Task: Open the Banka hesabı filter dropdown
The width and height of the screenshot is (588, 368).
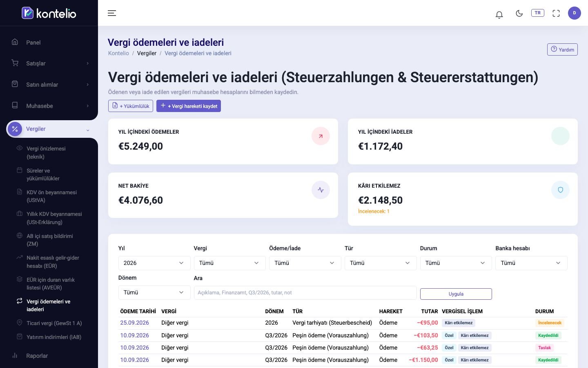Action: click(x=531, y=263)
